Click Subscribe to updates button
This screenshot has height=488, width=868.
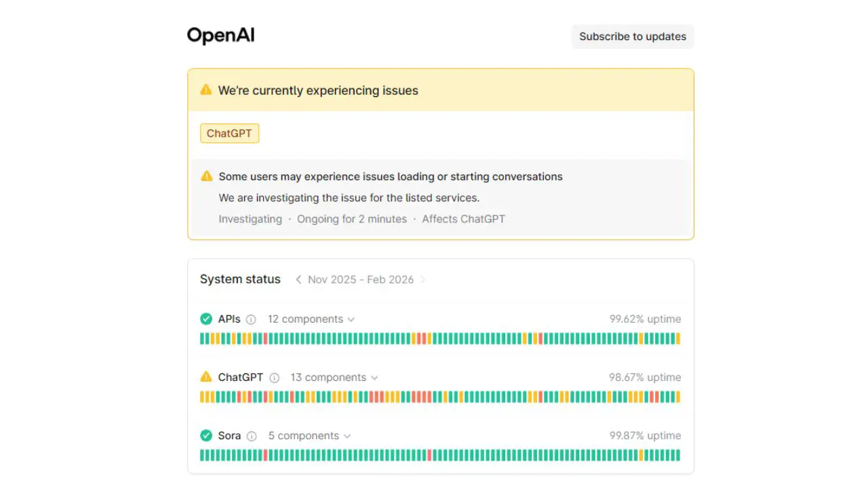(x=633, y=37)
